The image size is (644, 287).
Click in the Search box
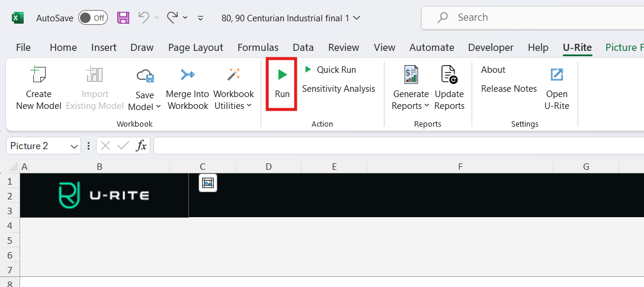(x=533, y=18)
